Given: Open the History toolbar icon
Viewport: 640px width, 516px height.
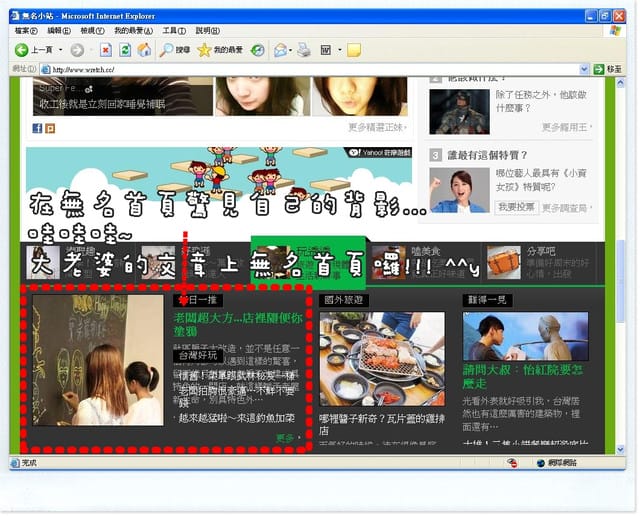Looking at the screenshot, I should 258,50.
